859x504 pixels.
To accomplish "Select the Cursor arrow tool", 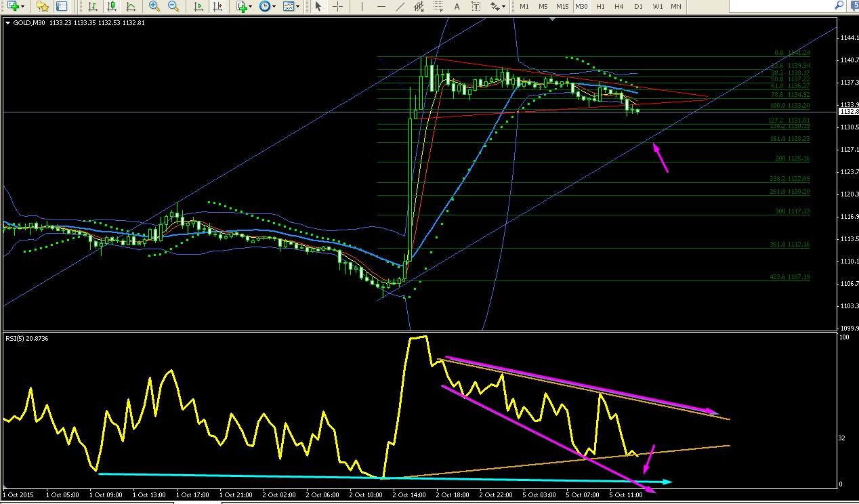I will coord(318,6).
